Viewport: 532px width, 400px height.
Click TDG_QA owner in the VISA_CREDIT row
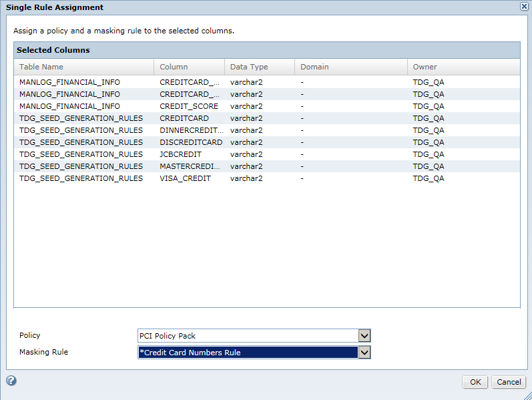[x=429, y=178]
